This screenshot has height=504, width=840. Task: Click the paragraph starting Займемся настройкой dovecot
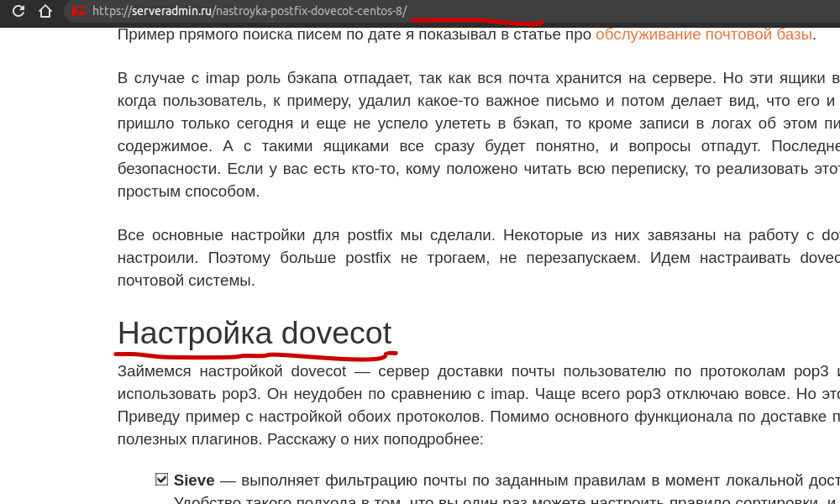(479, 405)
